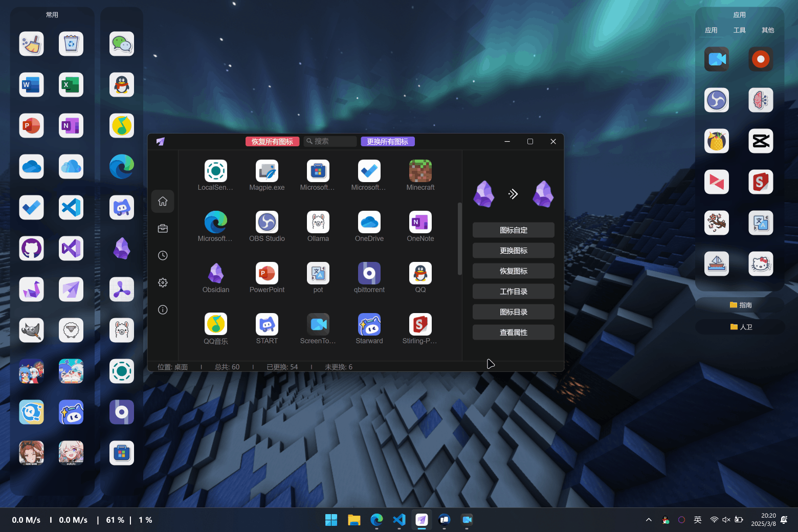This screenshot has width=798, height=532.
Task: Click 总共: 60 in status bar
Action: point(227,367)
